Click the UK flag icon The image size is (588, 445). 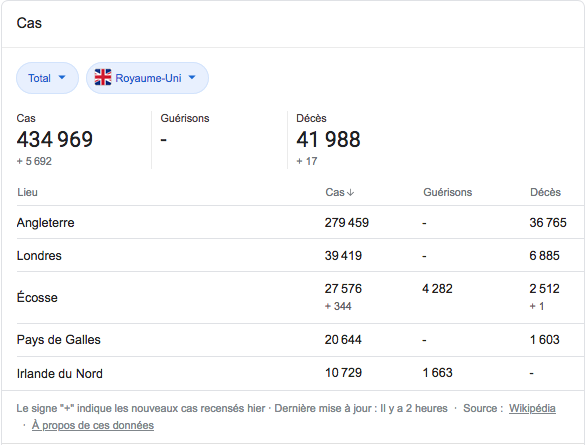tap(103, 78)
